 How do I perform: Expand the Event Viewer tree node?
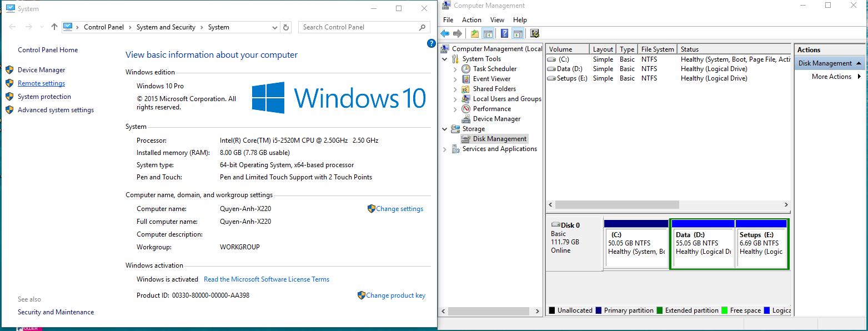[x=455, y=79]
